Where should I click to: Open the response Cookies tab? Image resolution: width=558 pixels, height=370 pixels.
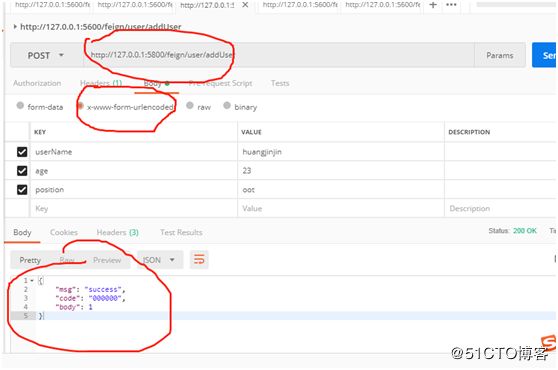click(x=64, y=232)
